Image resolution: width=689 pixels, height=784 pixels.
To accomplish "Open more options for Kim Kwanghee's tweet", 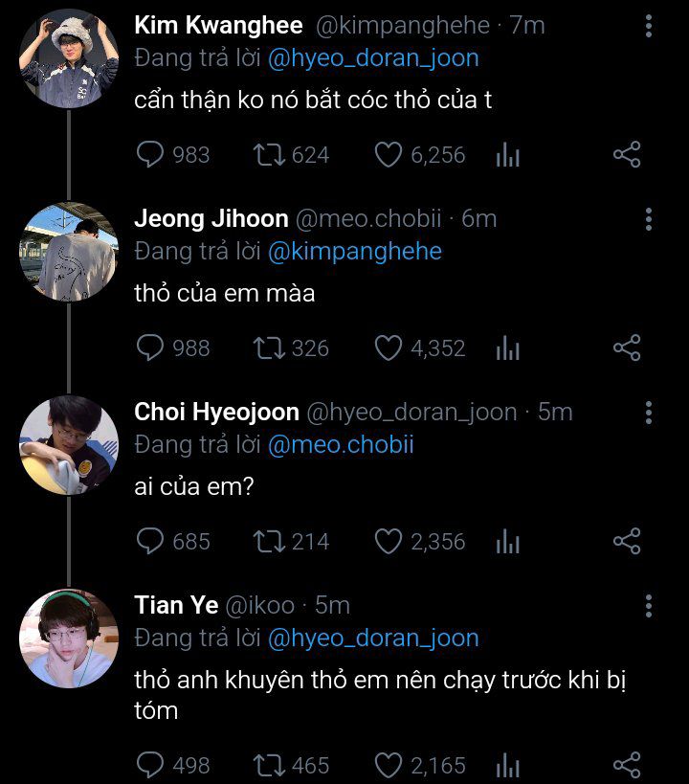I will pos(649,26).
